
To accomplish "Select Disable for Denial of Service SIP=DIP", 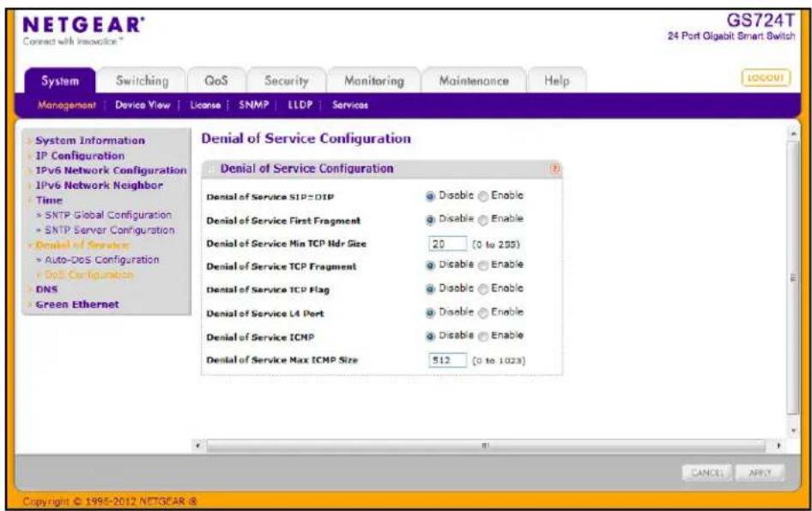I will tap(430, 197).
